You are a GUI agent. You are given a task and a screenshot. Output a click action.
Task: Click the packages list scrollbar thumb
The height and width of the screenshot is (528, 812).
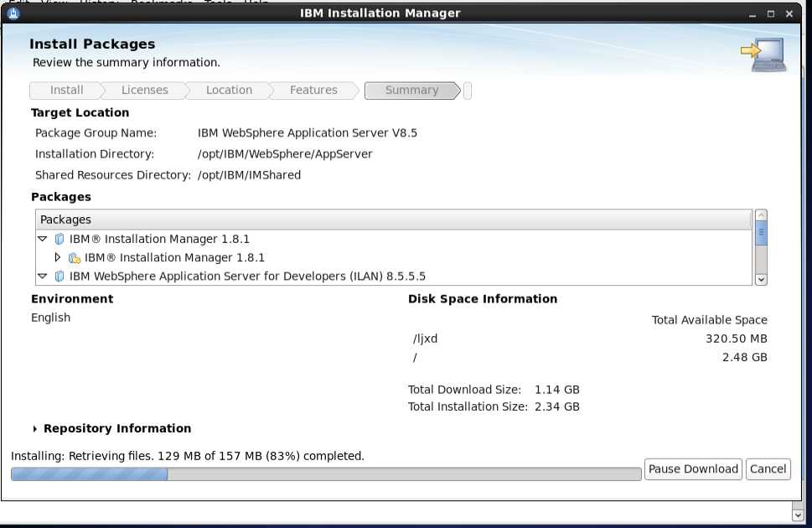761,233
